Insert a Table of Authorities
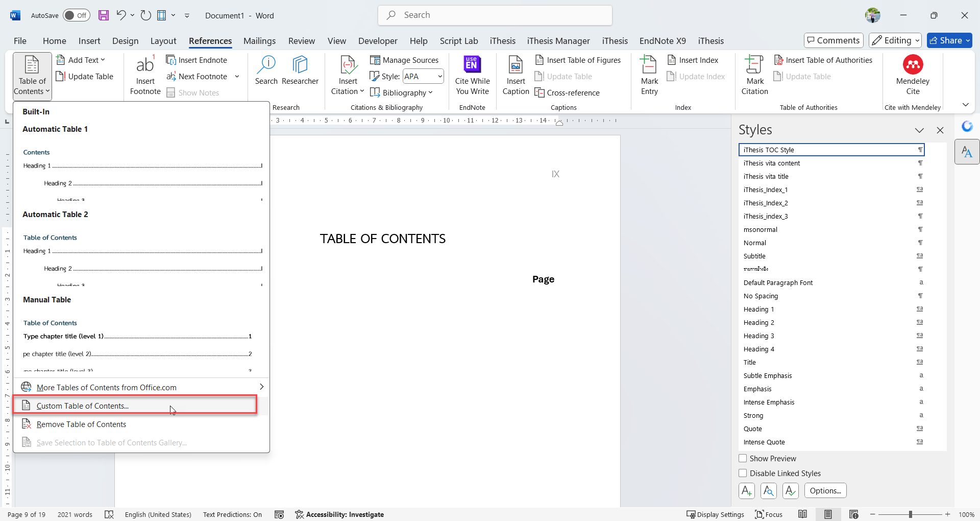The width and height of the screenshot is (980, 521). 823,60
